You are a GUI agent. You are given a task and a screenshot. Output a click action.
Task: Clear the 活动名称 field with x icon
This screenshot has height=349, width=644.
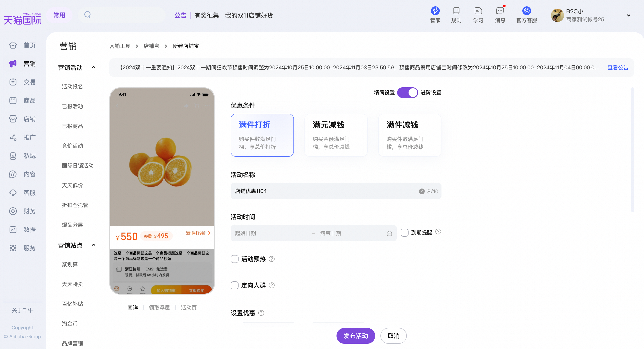tap(421, 191)
